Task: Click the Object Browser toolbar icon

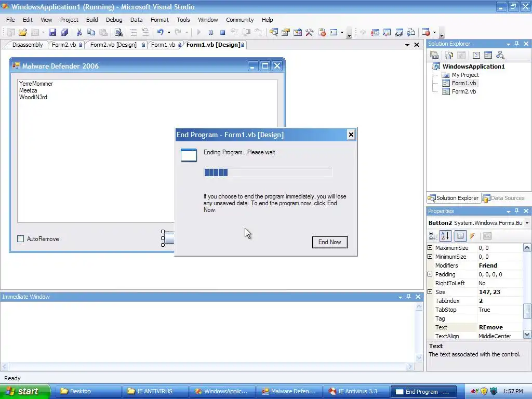Action: [298, 33]
